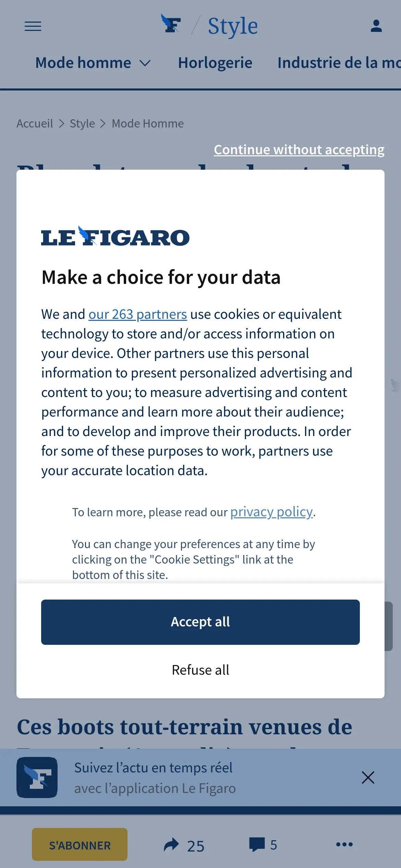This screenshot has width=401, height=868.
Task: Open the hamburger menu
Action: click(33, 26)
